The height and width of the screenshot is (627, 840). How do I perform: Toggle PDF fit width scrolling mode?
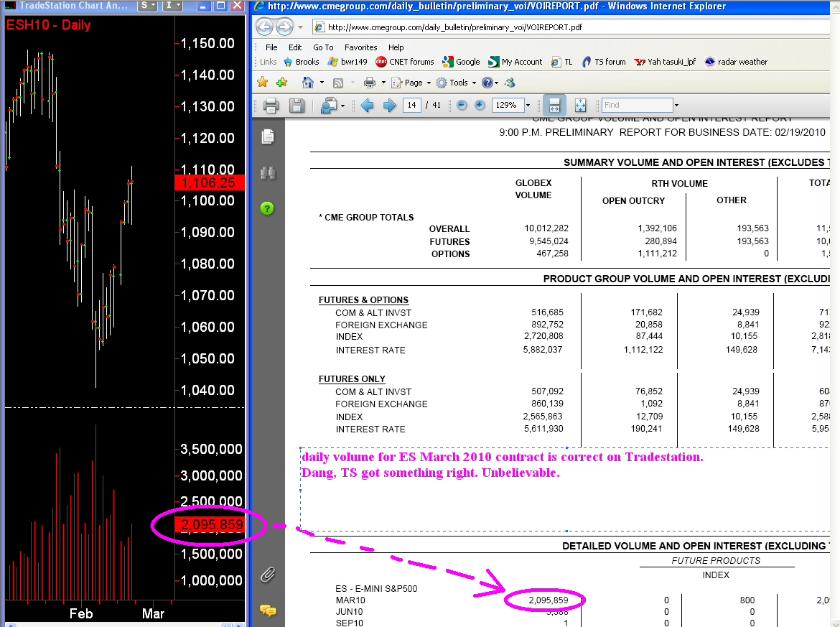click(x=554, y=105)
